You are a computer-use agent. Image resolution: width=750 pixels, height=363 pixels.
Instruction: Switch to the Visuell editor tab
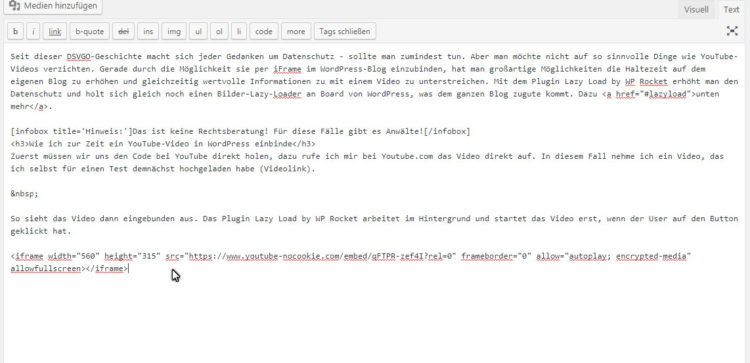point(696,9)
